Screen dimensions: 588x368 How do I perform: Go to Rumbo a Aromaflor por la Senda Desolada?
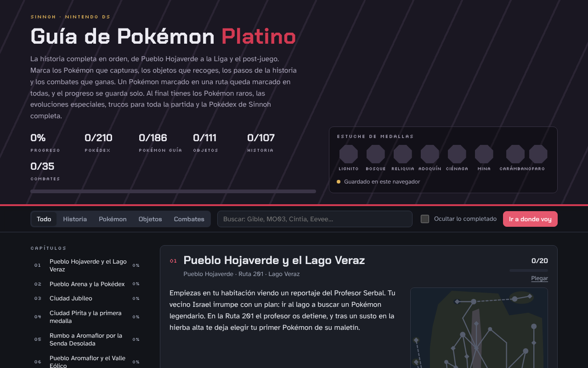click(x=87, y=339)
